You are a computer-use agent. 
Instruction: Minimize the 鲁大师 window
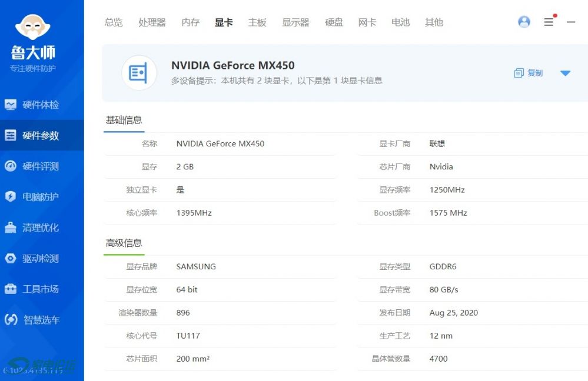[x=571, y=22]
